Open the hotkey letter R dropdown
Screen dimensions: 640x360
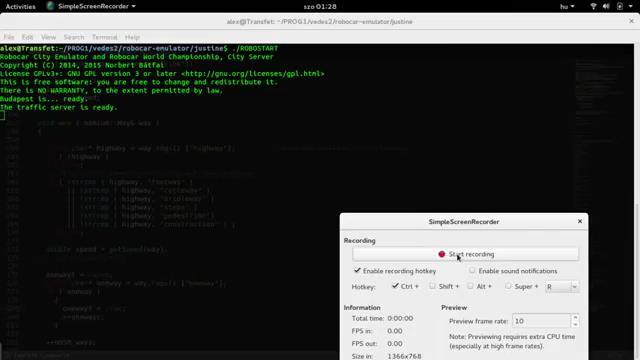pyautogui.click(x=562, y=287)
